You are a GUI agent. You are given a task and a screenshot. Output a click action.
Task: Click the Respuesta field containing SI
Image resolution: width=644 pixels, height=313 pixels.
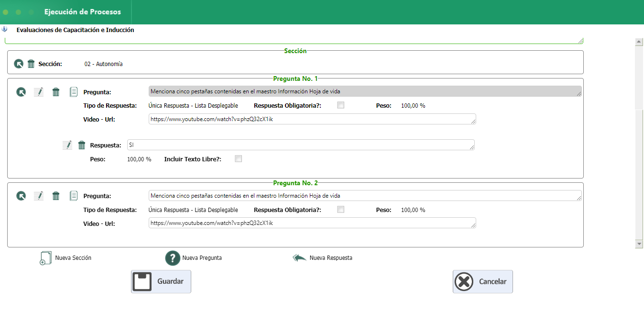[x=301, y=145]
